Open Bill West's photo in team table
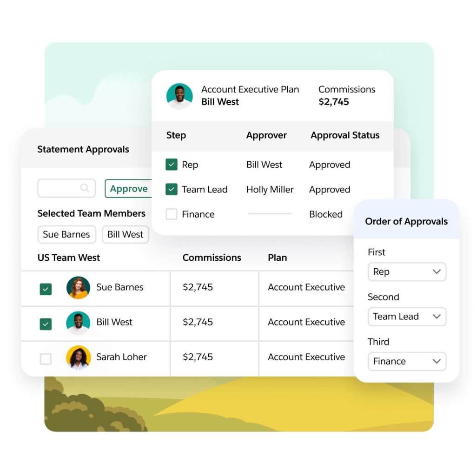The width and height of the screenshot is (476, 476). pyautogui.click(x=78, y=323)
